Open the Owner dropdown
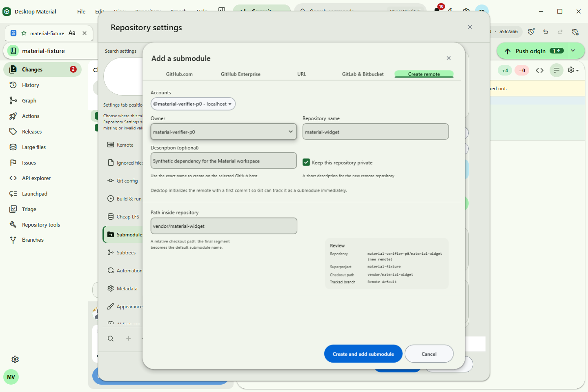Viewport: 588px width, 392px height. [x=224, y=131]
